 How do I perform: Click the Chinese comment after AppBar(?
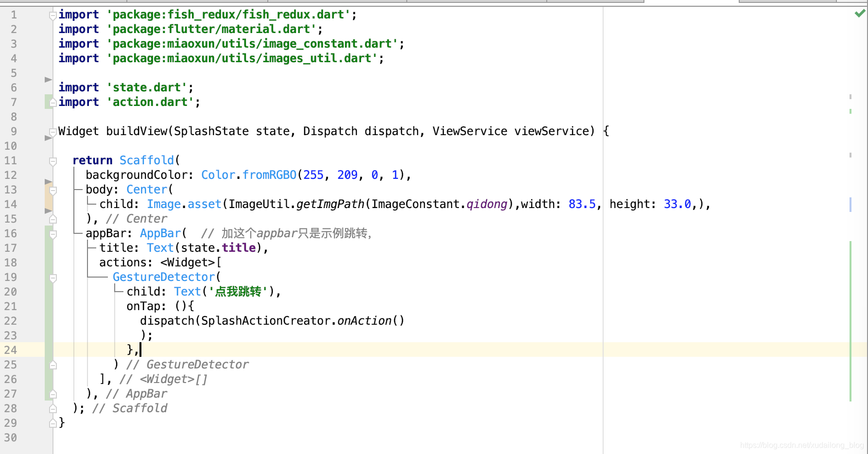point(287,233)
